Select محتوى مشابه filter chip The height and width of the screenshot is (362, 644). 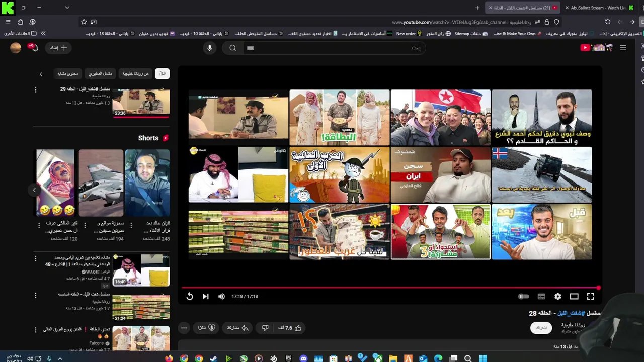tap(67, 74)
